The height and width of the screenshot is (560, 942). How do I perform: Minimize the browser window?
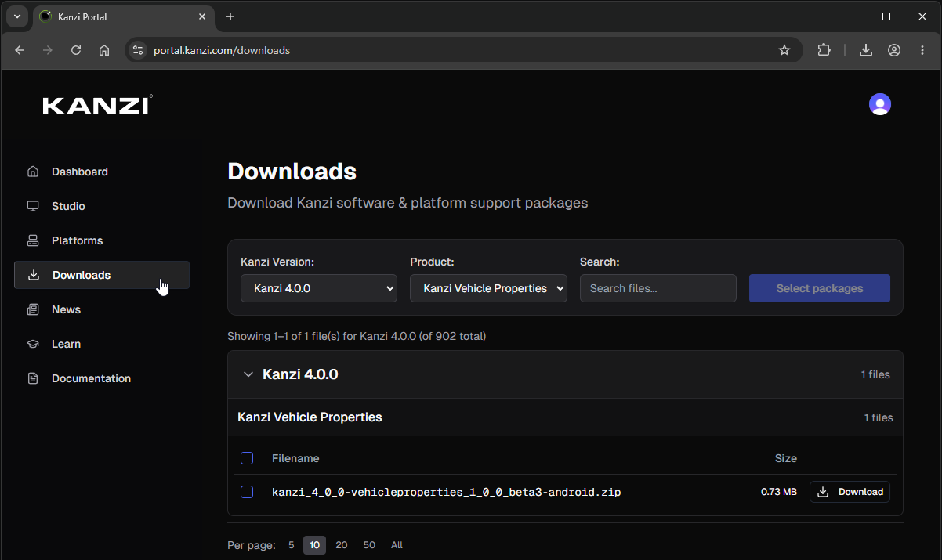point(850,16)
